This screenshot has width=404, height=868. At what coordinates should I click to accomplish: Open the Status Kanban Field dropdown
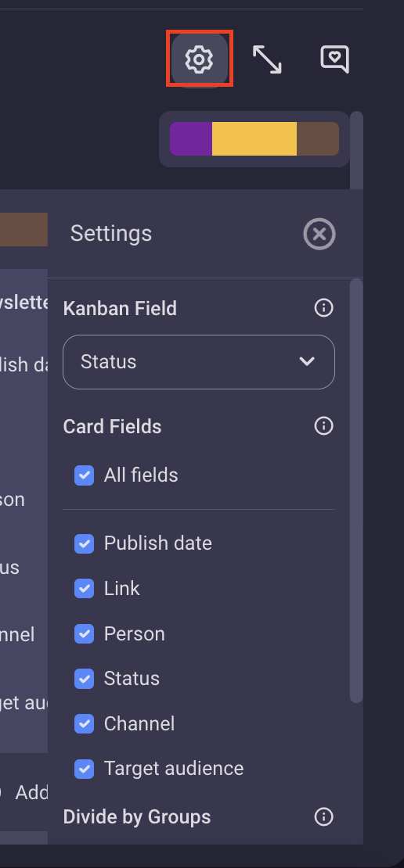[x=199, y=362]
